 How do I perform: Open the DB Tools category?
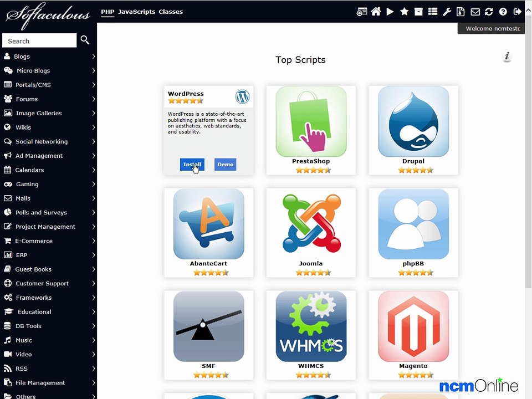click(48, 326)
